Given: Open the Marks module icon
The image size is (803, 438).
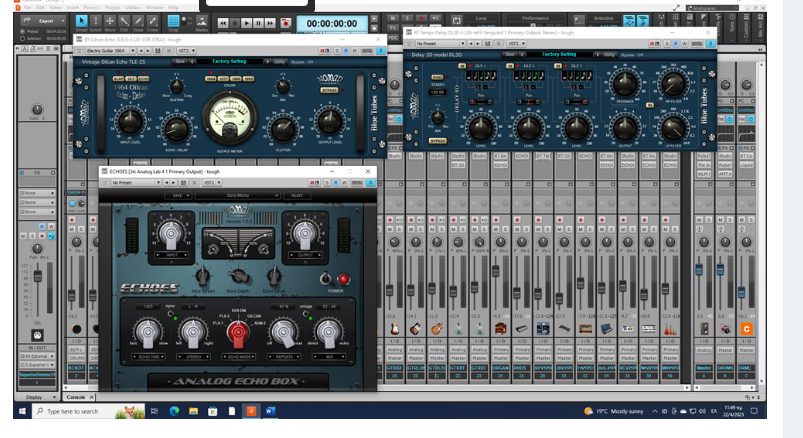Looking at the screenshot, I should tap(202, 21).
